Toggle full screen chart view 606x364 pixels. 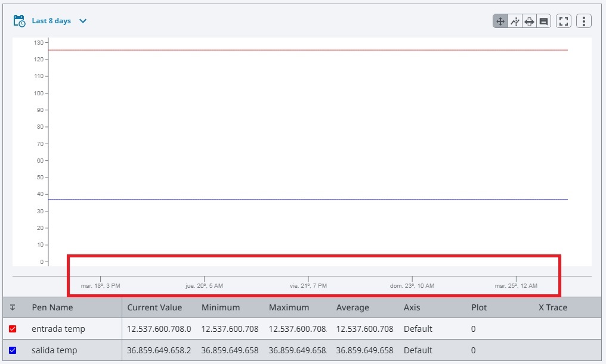pos(564,21)
